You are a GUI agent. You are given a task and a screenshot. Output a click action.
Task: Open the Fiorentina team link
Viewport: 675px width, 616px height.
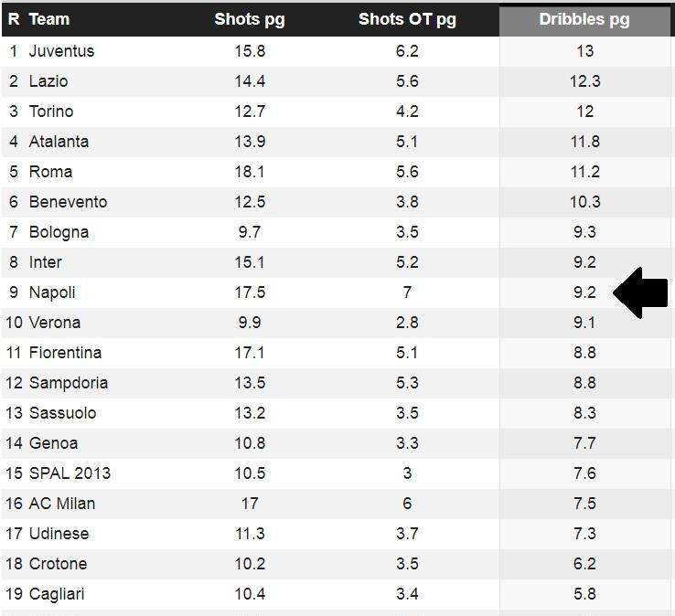point(65,353)
